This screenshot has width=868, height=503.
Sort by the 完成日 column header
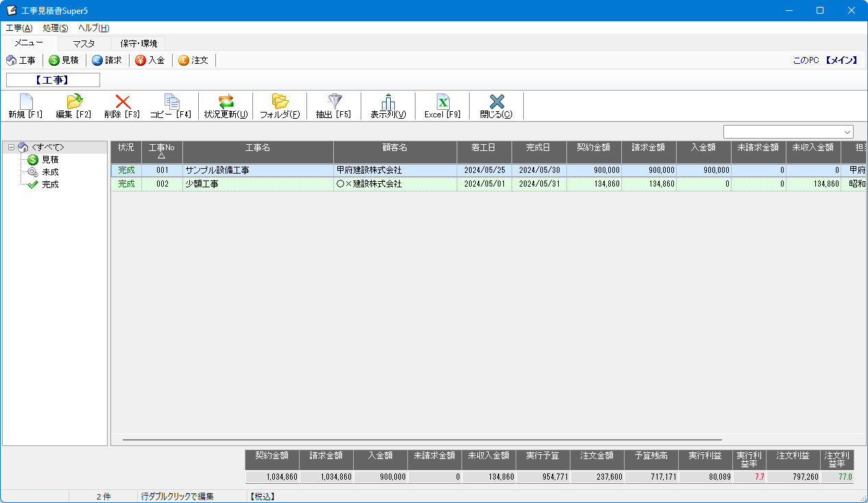click(539, 152)
